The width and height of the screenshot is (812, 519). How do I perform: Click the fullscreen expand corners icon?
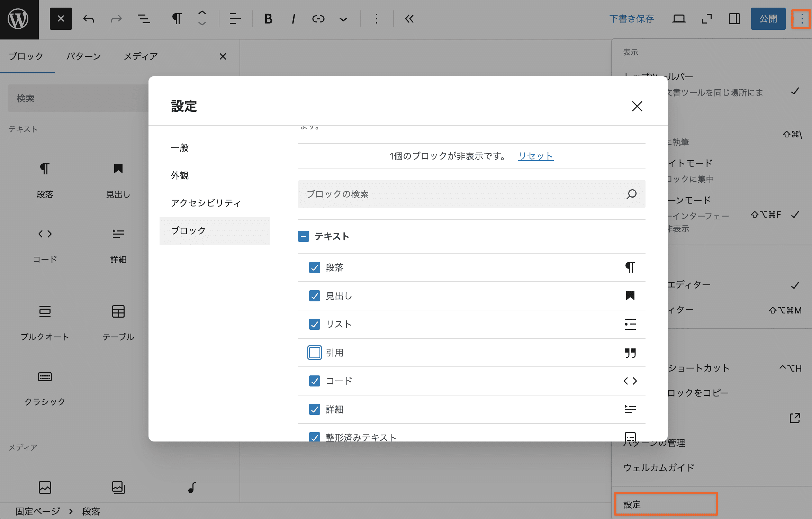706,19
